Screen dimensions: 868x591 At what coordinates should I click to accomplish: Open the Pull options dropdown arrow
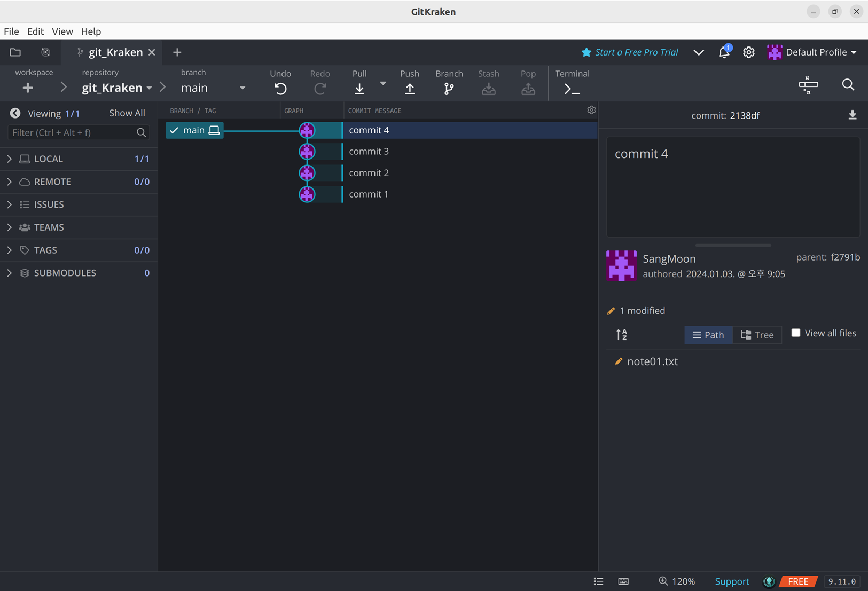tap(383, 83)
